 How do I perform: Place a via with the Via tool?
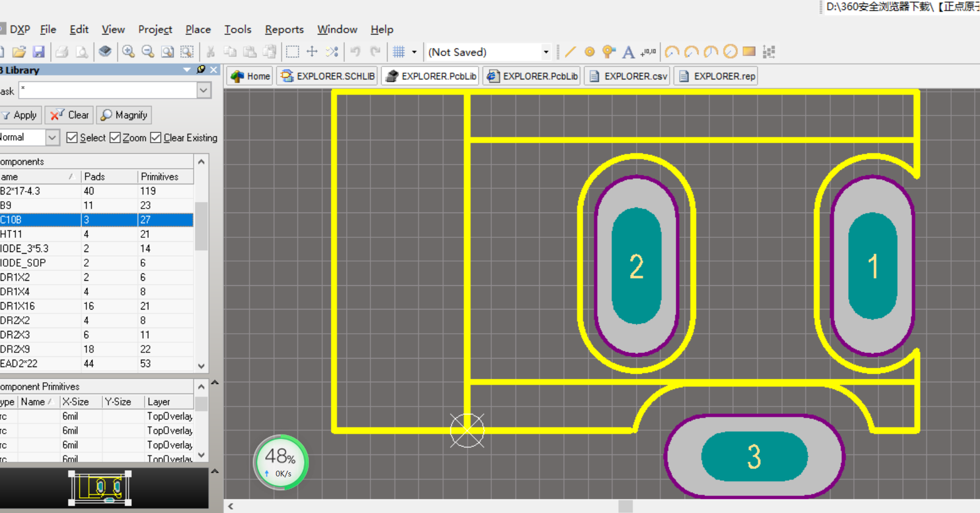(609, 52)
